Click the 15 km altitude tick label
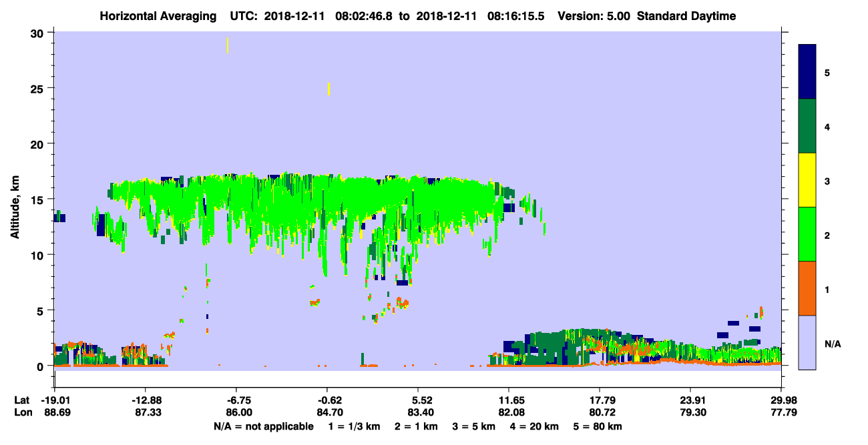The width and height of the screenshot is (868, 445). (39, 199)
